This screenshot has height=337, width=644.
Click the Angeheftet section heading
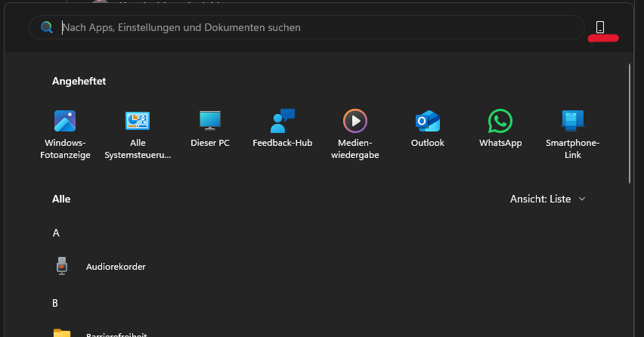(x=79, y=82)
